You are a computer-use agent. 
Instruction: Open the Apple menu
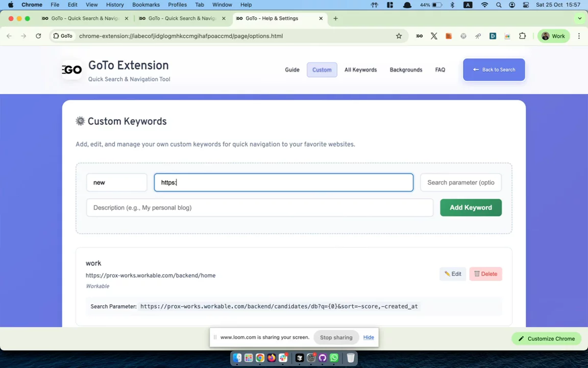point(11,5)
